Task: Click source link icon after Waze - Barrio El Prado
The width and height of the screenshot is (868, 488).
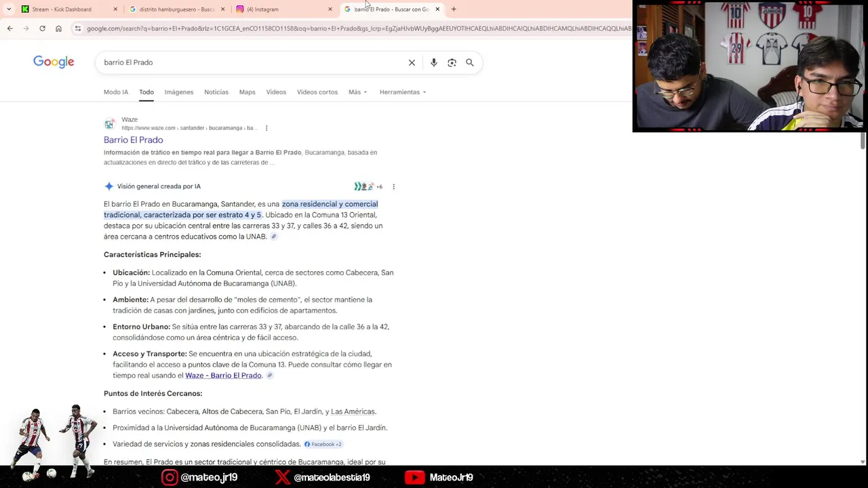Action: pos(269,375)
